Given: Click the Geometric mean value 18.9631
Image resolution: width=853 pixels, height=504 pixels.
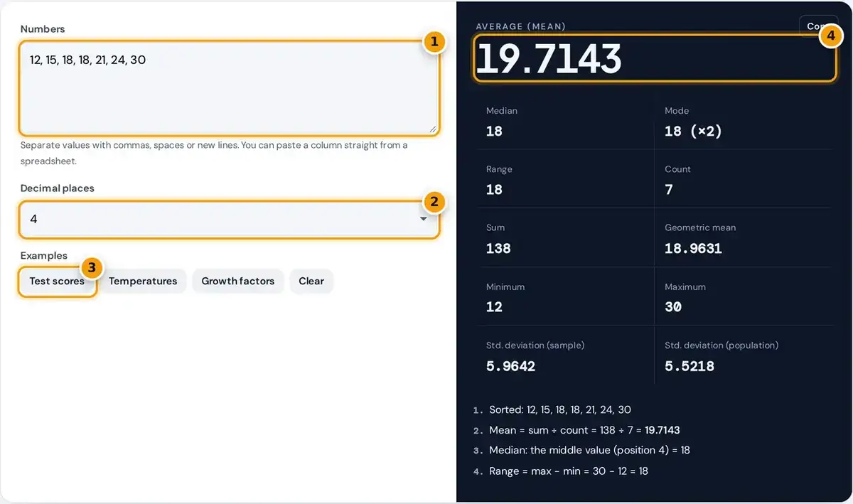Looking at the screenshot, I should click(x=693, y=248).
